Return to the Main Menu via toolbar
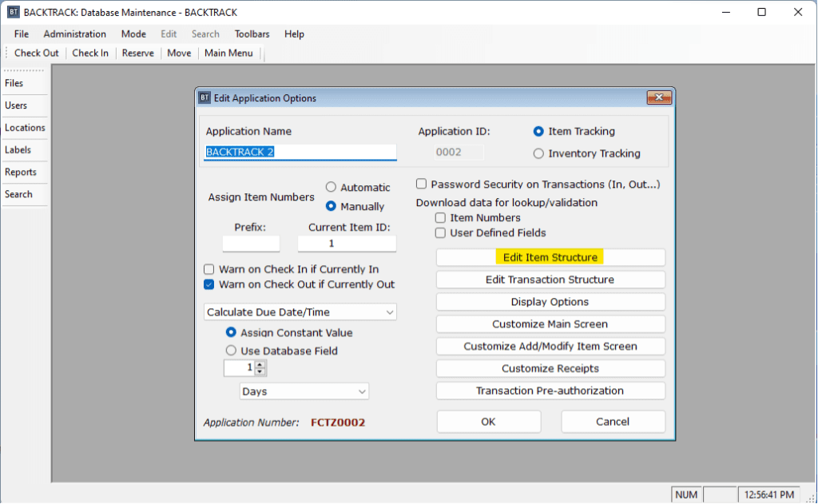The width and height of the screenshot is (818, 504). [x=228, y=53]
